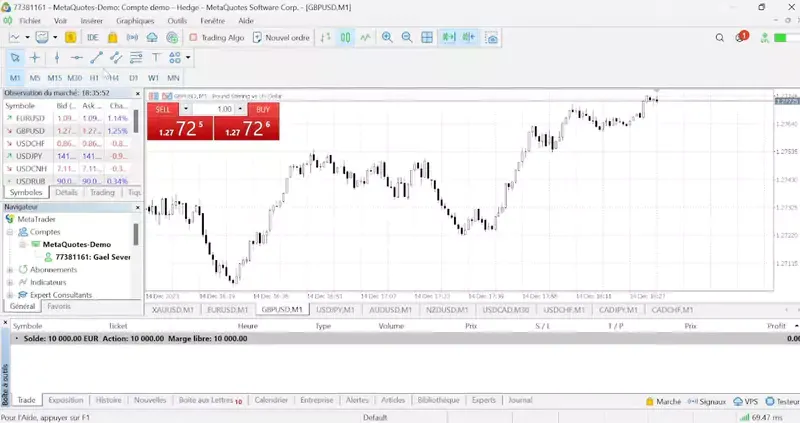Open notifications icon with red badge
Image resolution: width=800 pixels, height=423 pixels.
click(x=741, y=37)
